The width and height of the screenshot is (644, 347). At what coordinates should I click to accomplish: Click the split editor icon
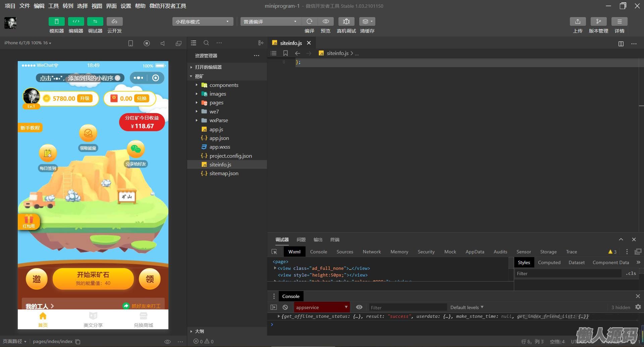click(621, 44)
